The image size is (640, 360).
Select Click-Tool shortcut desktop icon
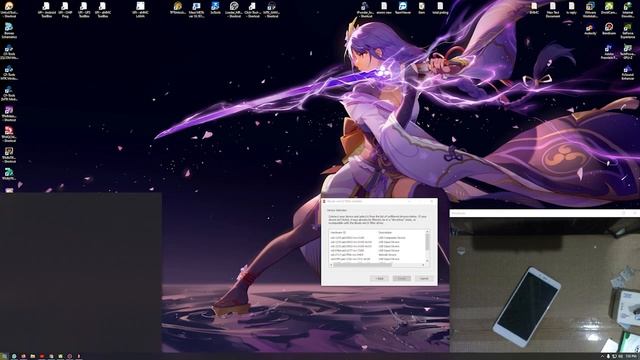253,9
